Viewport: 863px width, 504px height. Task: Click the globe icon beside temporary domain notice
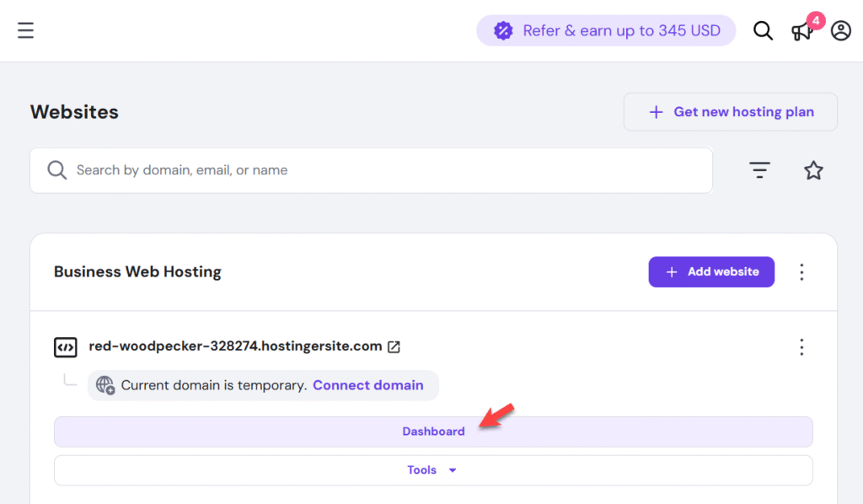[105, 385]
